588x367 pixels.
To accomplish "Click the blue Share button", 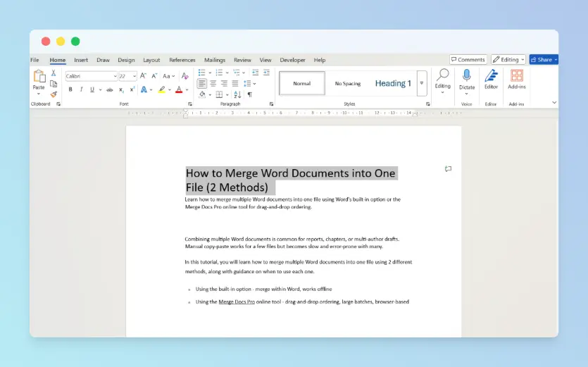I will click(x=544, y=60).
